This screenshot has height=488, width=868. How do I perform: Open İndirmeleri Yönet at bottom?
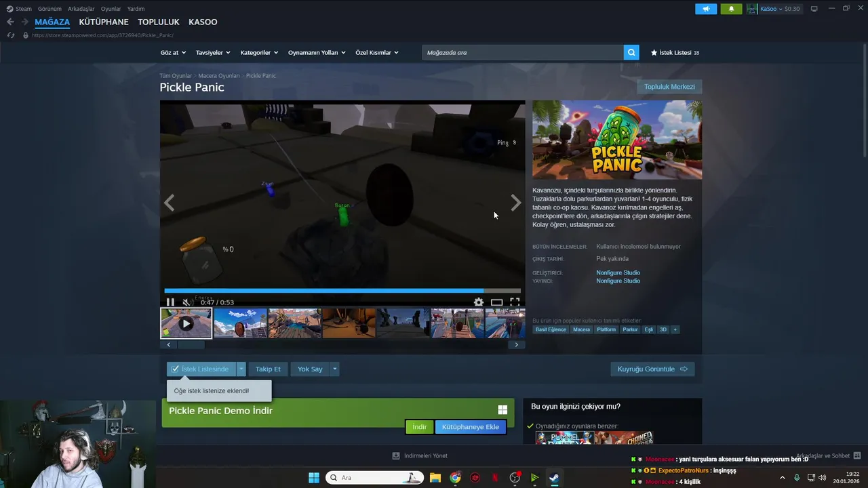pos(420,455)
